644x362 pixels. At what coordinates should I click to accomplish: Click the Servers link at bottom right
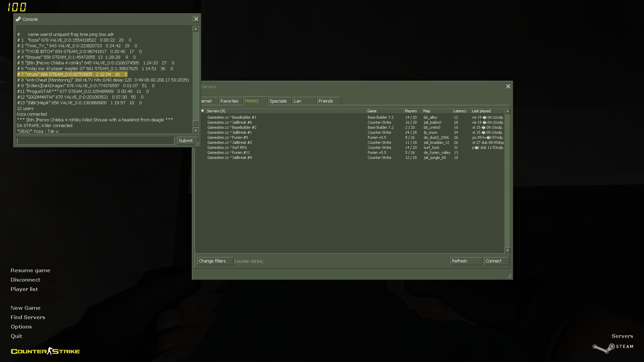pyautogui.click(x=622, y=336)
